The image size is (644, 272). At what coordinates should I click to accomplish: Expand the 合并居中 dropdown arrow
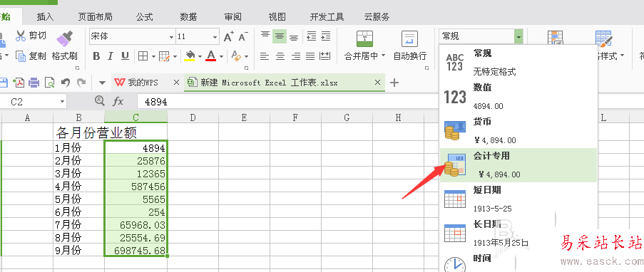point(384,56)
